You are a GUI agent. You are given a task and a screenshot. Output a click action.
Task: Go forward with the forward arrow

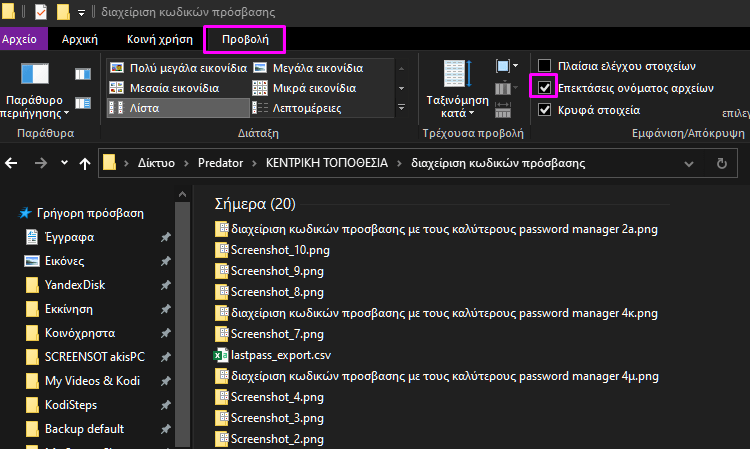pyautogui.click(x=41, y=164)
